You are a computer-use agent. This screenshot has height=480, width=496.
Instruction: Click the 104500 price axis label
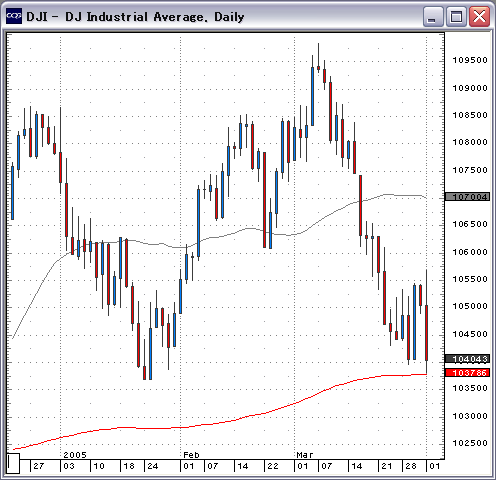470,334
